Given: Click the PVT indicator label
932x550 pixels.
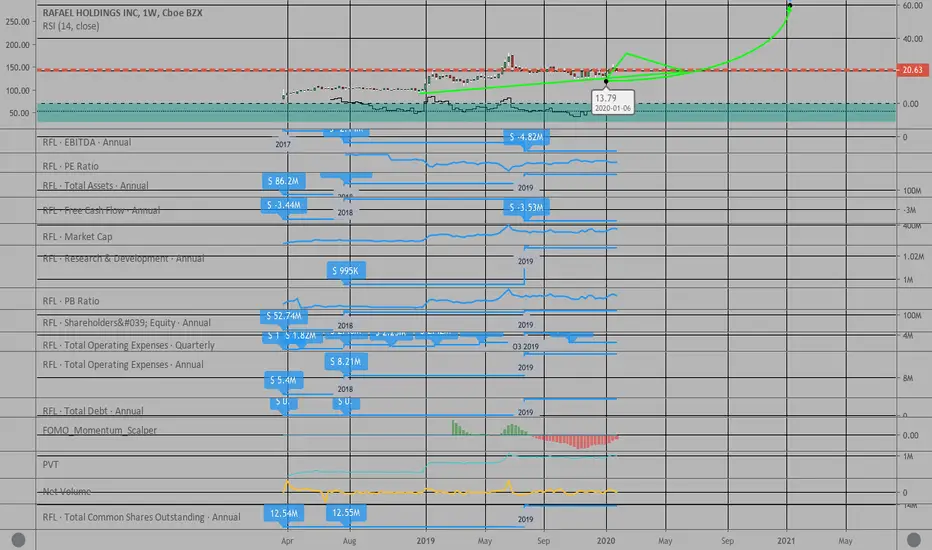Looking at the screenshot, I should (x=51, y=464).
